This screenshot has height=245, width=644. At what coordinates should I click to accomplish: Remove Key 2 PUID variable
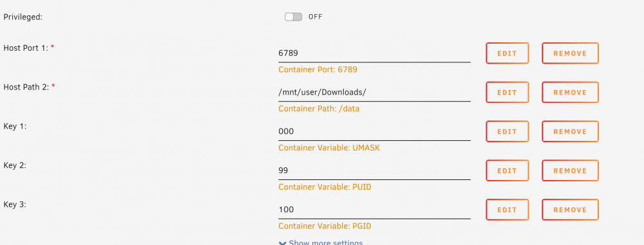coord(570,170)
